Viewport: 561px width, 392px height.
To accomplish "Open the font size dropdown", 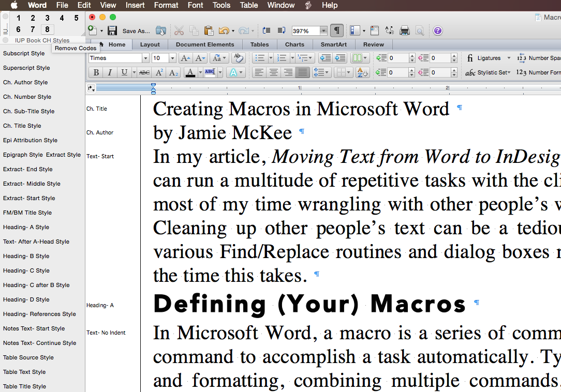I will click(x=172, y=58).
